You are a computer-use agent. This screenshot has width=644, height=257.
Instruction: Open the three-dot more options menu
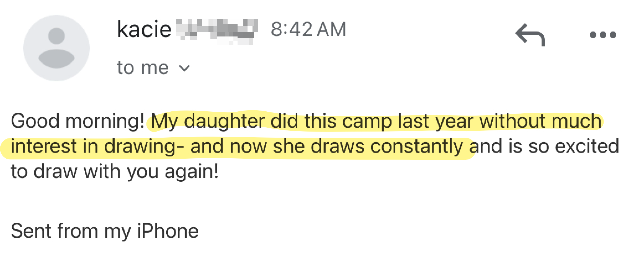point(603,35)
